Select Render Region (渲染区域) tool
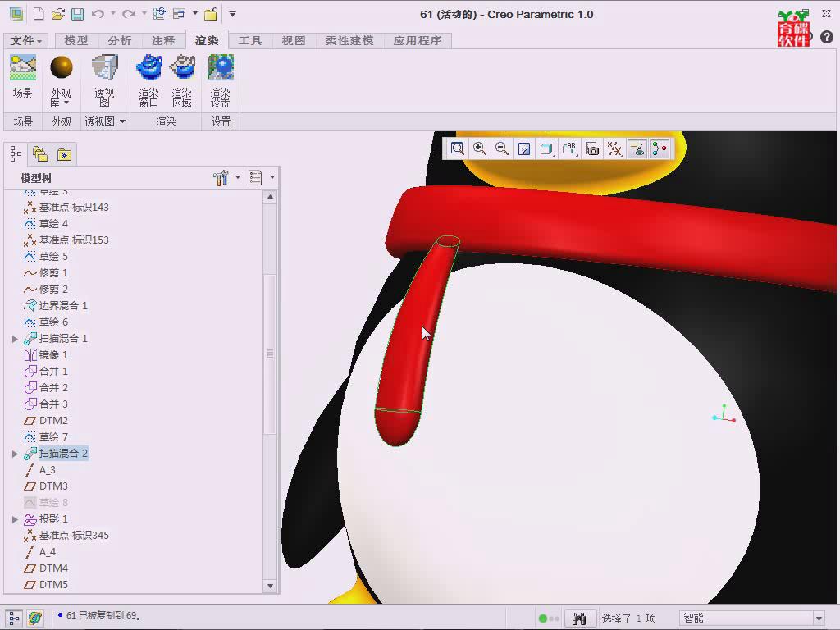This screenshot has height=630, width=840. coord(182,80)
